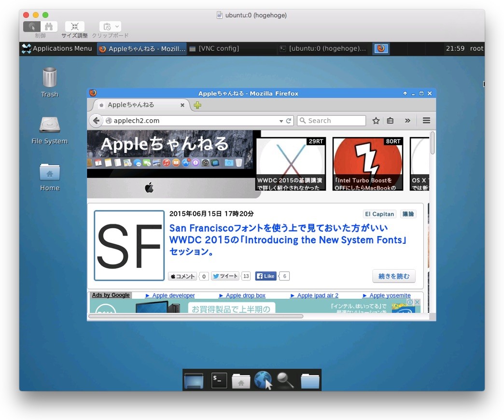
Task: Open the home folder dock icon
Action: click(x=241, y=380)
